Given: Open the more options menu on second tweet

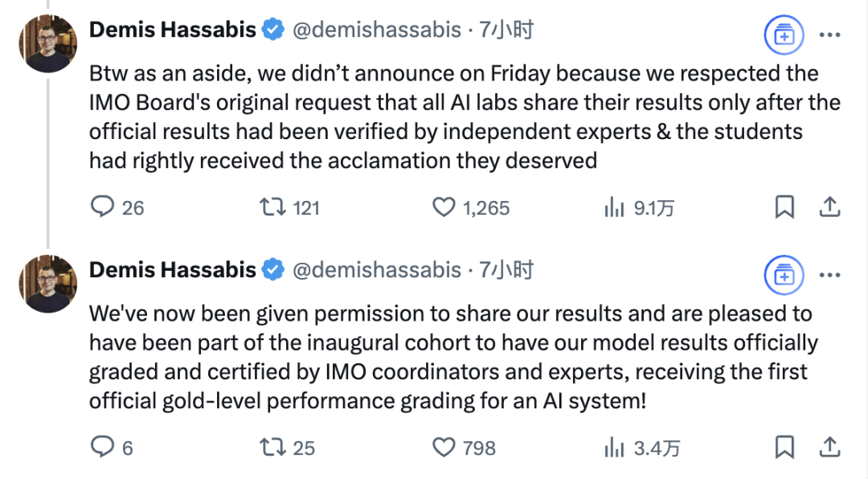Looking at the screenshot, I should (x=829, y=275).
